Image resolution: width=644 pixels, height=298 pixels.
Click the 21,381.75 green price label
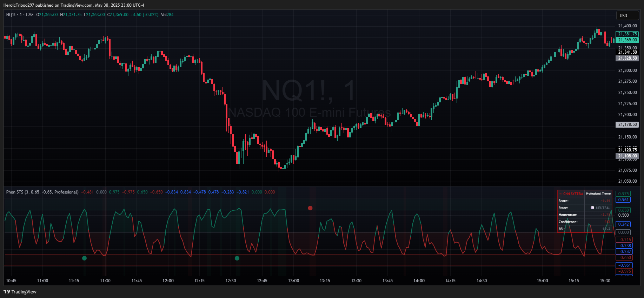point(627,34)
